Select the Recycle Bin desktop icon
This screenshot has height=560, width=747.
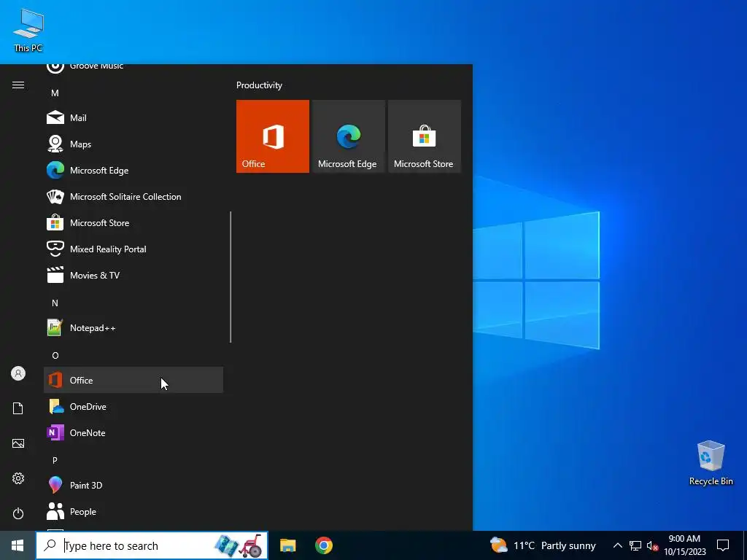click(711, 463)
